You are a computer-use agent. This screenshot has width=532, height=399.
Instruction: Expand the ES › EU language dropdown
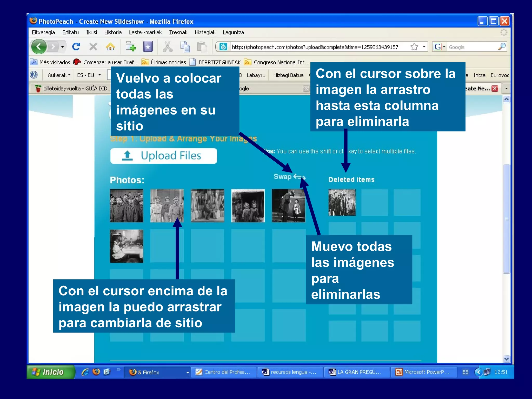point(89,75)
